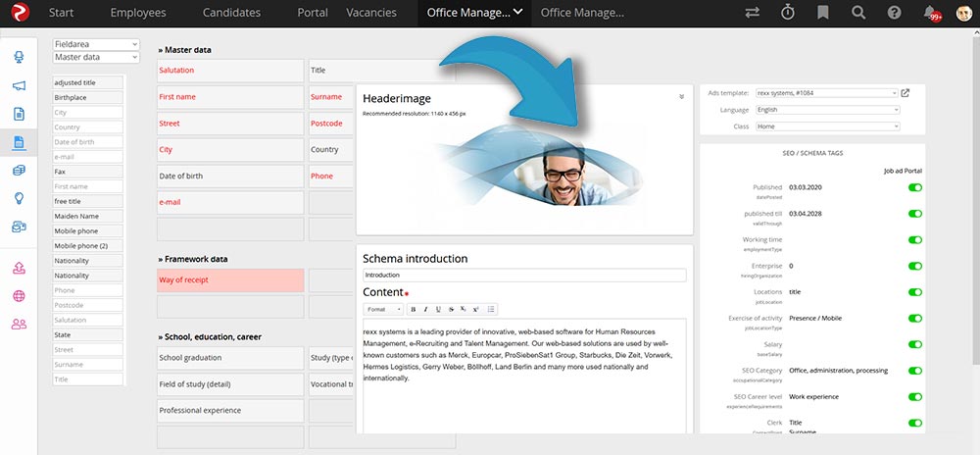
Task: Select the coins stack sidebar icon
Action: pos(19,170)
